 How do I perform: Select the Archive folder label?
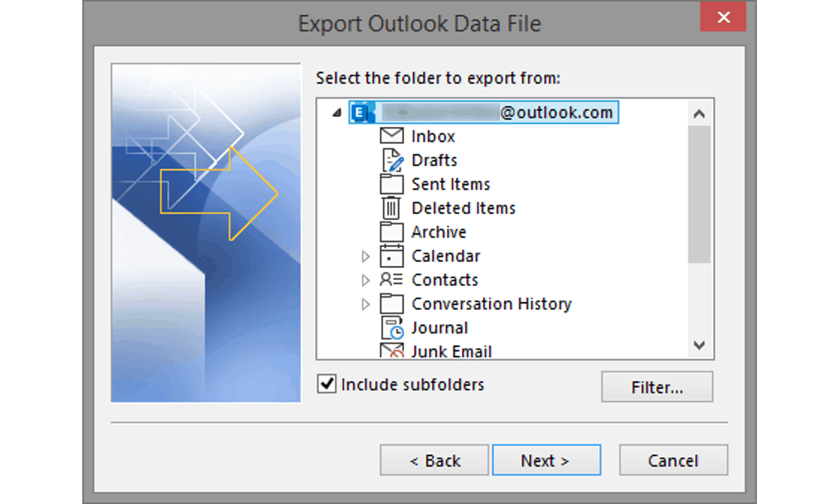tap(438, 232)
